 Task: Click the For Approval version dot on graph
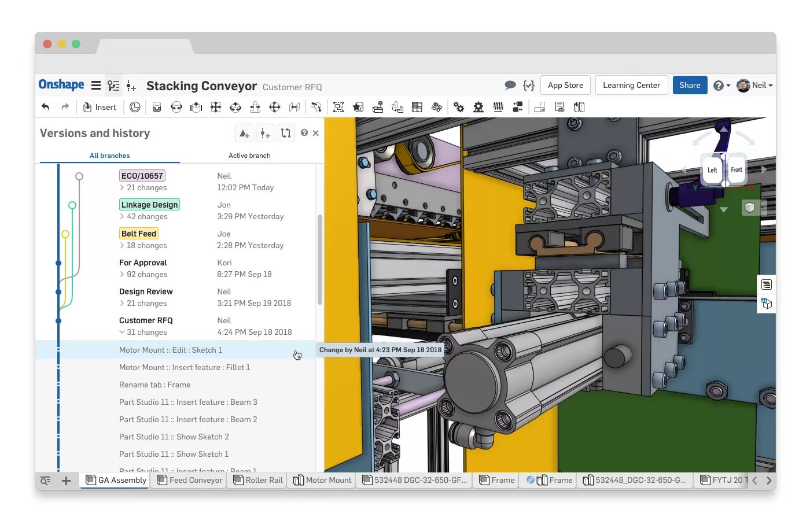pyautogui.click(x=58, y=263)
